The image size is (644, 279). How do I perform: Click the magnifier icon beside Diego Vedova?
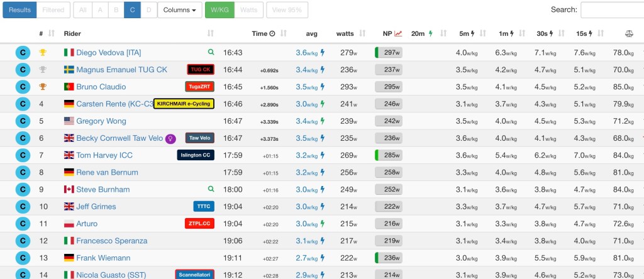tap(211, 53)
